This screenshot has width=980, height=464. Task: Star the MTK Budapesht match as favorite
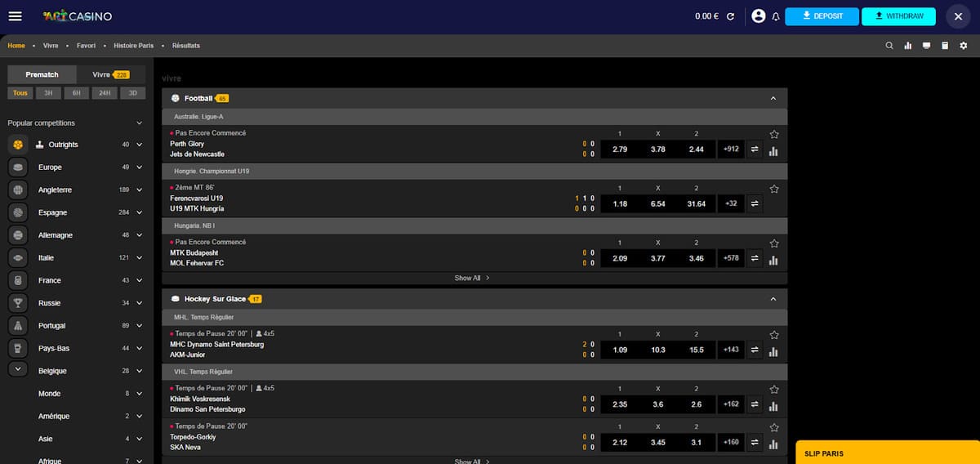(773, 243)
